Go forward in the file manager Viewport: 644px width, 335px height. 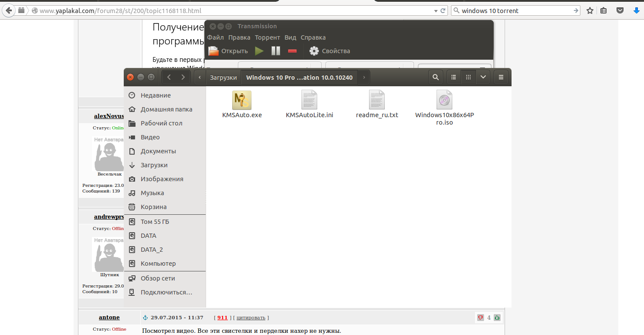183,78
